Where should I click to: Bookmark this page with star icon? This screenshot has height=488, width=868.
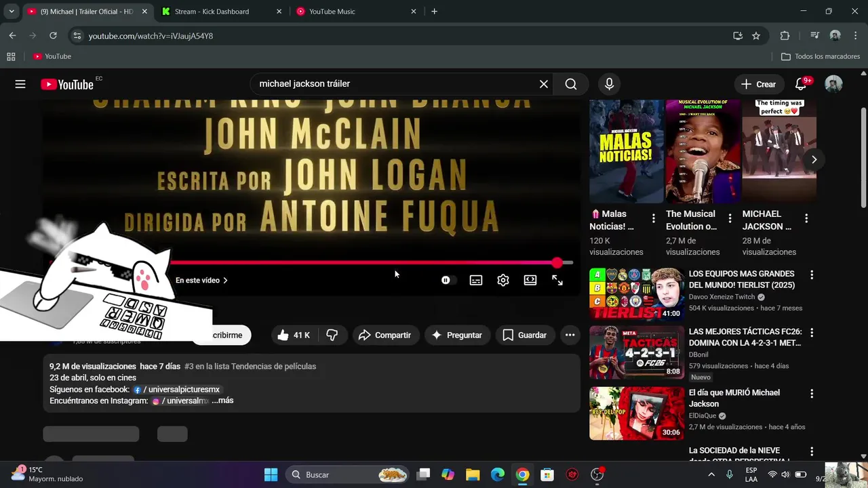[x=756, y=36]
